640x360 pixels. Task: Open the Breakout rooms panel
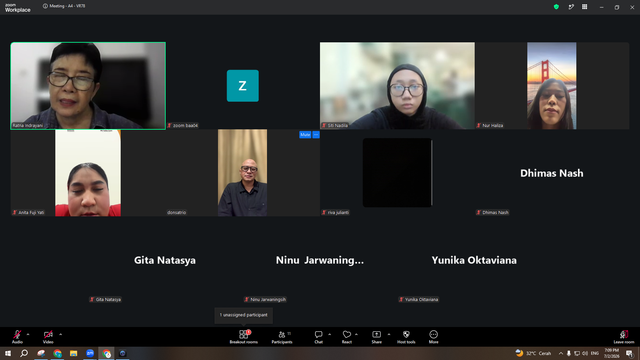[x=243, y=337]
